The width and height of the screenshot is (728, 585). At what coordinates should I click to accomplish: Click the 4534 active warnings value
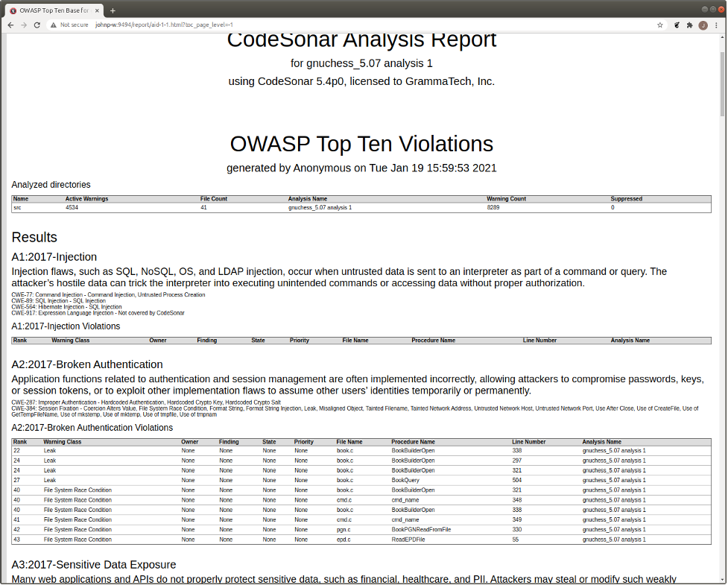click(72, 207)
